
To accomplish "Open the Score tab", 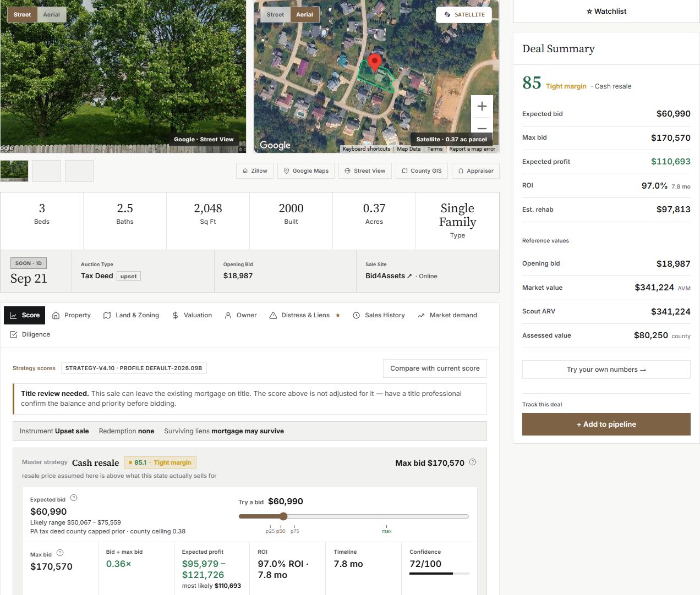I will point(25,315).
